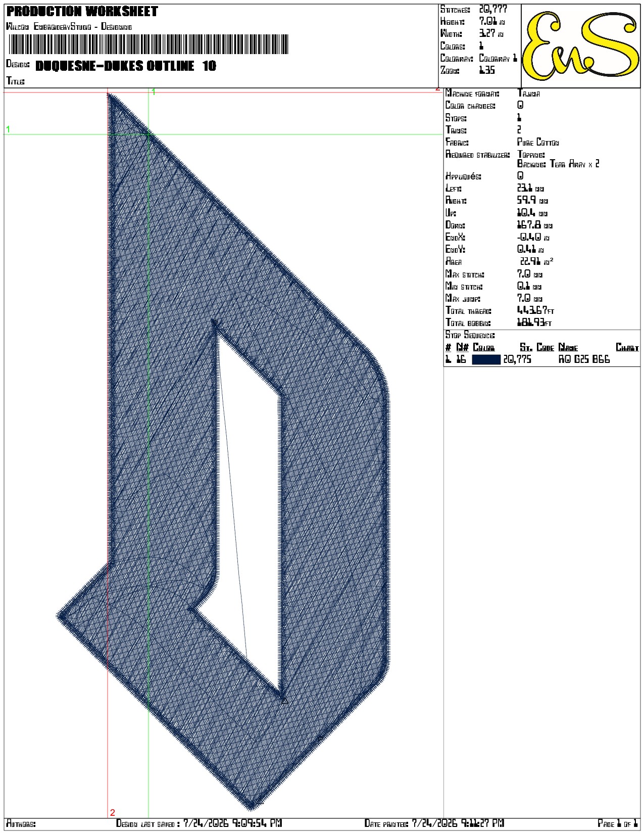
Task: Click the 'Authors:' footer label
Action: [x=21, y=824]
